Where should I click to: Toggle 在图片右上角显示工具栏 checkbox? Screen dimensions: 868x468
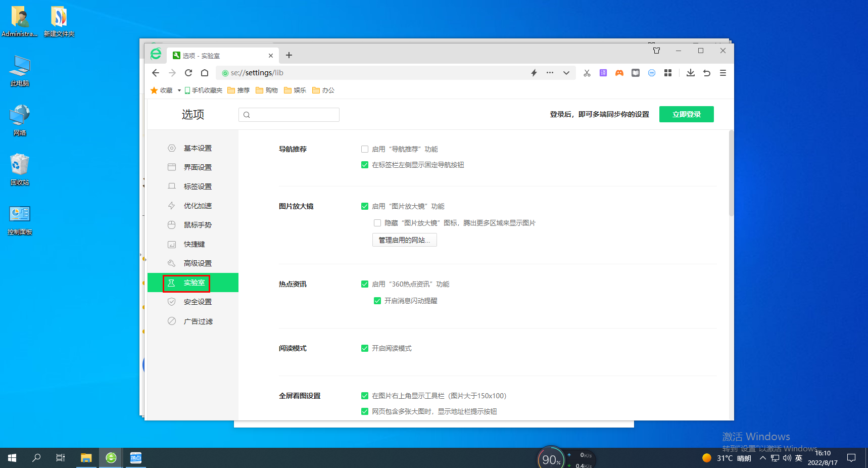(365, 396)
